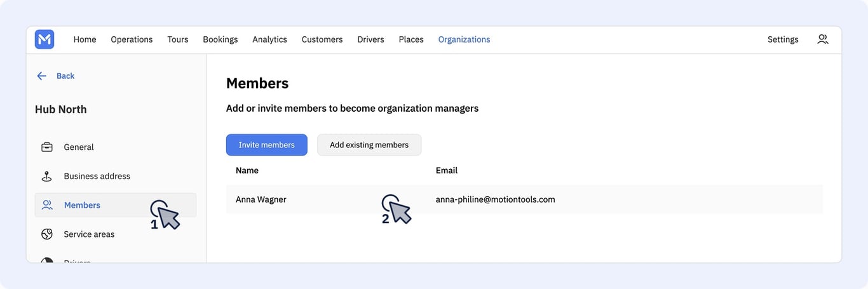
Task: Go to the Operations menu
Action: click(132, 39)
